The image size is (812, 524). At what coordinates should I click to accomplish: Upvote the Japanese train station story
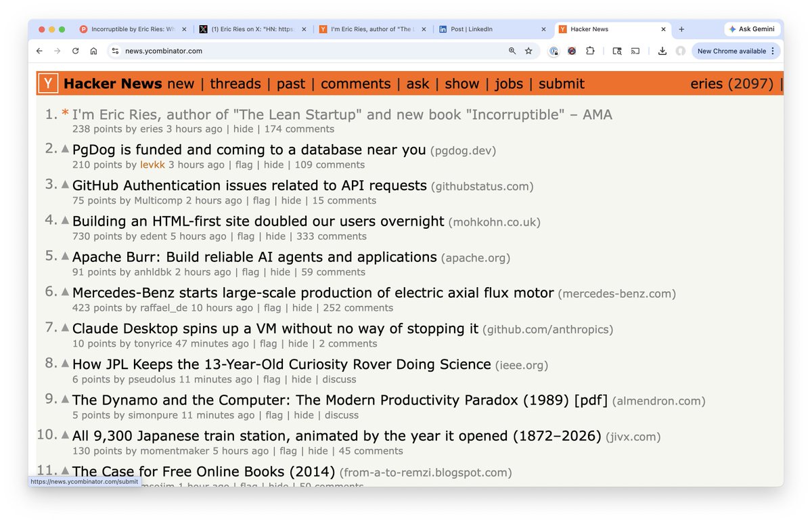coord(66,435)
